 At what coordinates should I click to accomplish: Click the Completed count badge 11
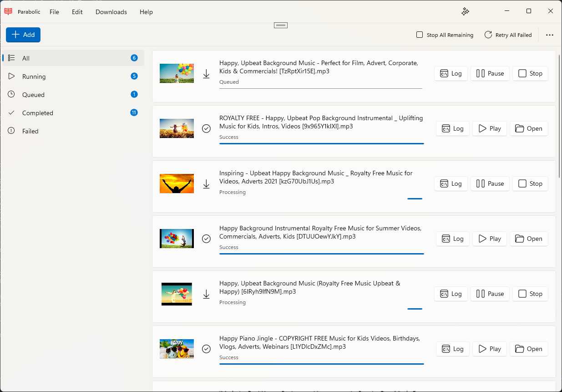[134, 112]
